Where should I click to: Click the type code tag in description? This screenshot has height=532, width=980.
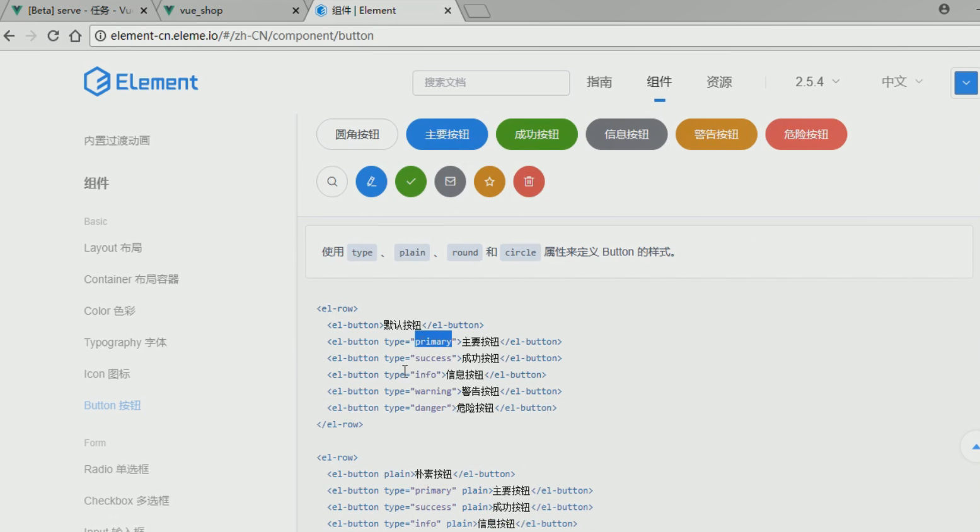tap(362, 252)
